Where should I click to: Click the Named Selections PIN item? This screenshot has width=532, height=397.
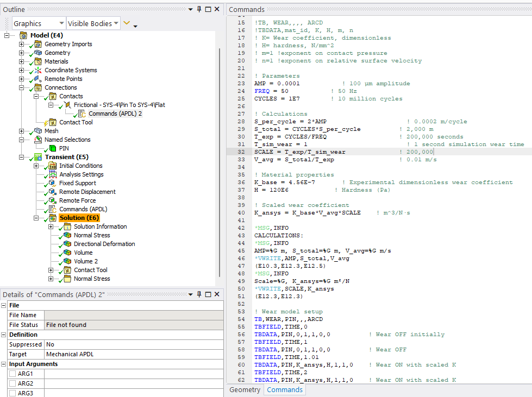64,148
